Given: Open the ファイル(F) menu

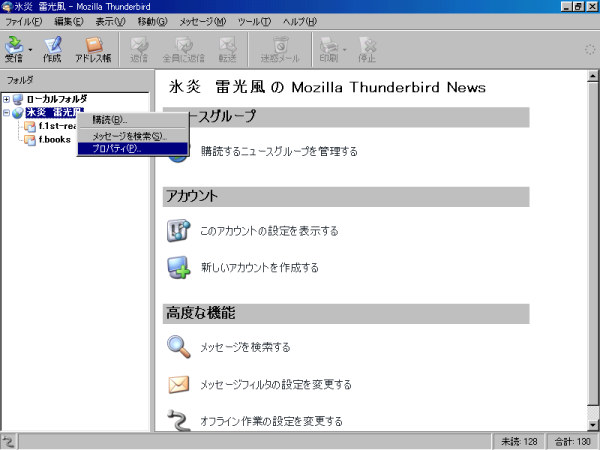Looking at the screenshot, I should (23, 22).
